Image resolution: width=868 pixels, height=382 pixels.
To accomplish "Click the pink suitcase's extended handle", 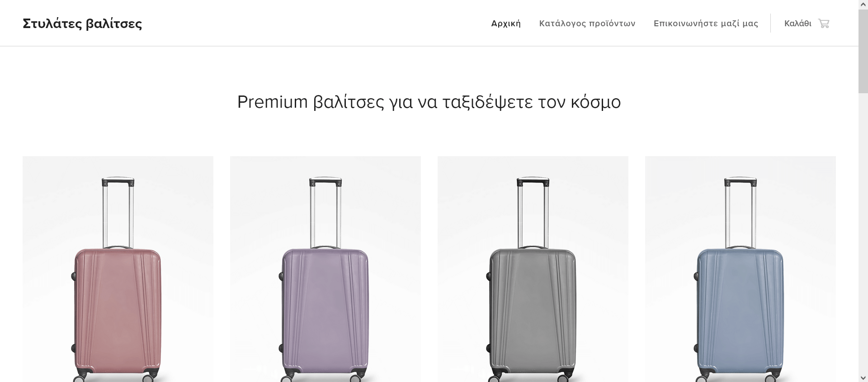I will [x=118, y=182].
